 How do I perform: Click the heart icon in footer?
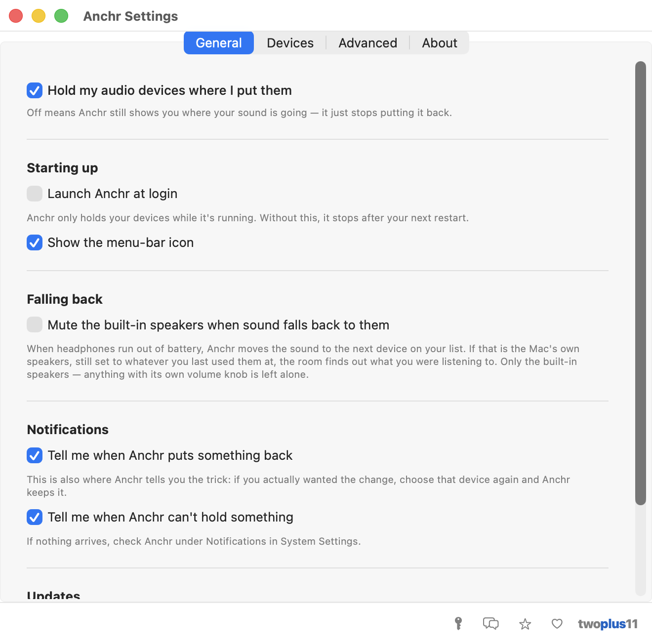point(557,624)
